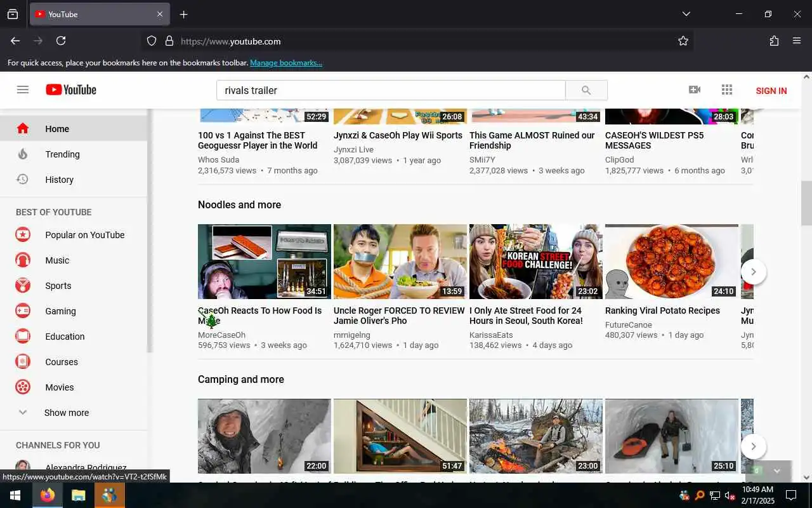Open the YouTube hamburger guide menu

tap(23, 90)
